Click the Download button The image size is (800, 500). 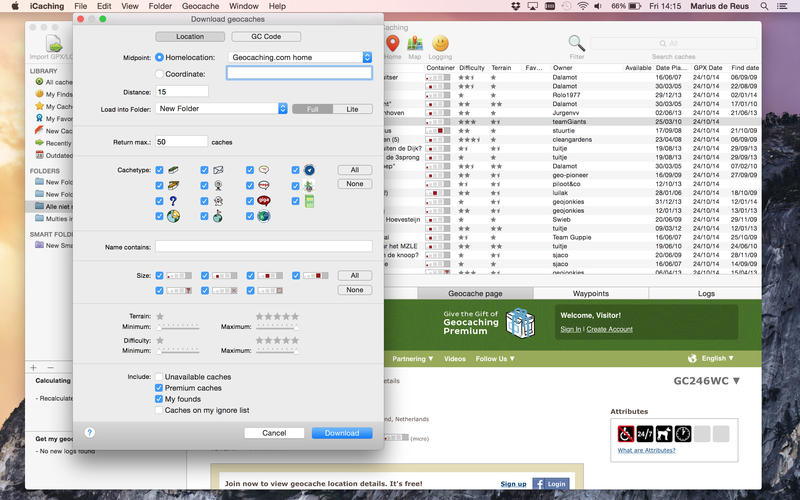click(x=342, y=433)
